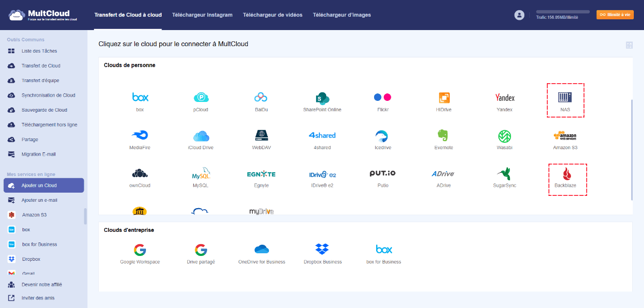This screenshot has height=308, width=644.
Task: Open the user account avatar menu
Action: 519,15
